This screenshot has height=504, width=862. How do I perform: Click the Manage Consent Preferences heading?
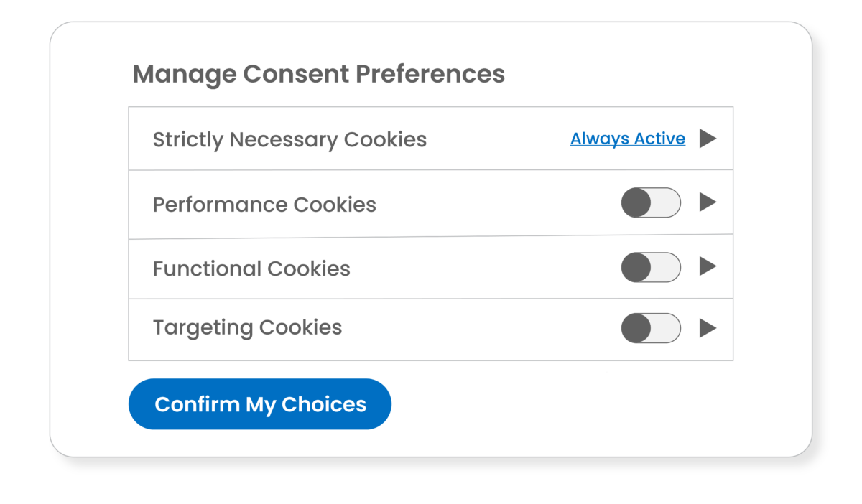click(318, 73)
